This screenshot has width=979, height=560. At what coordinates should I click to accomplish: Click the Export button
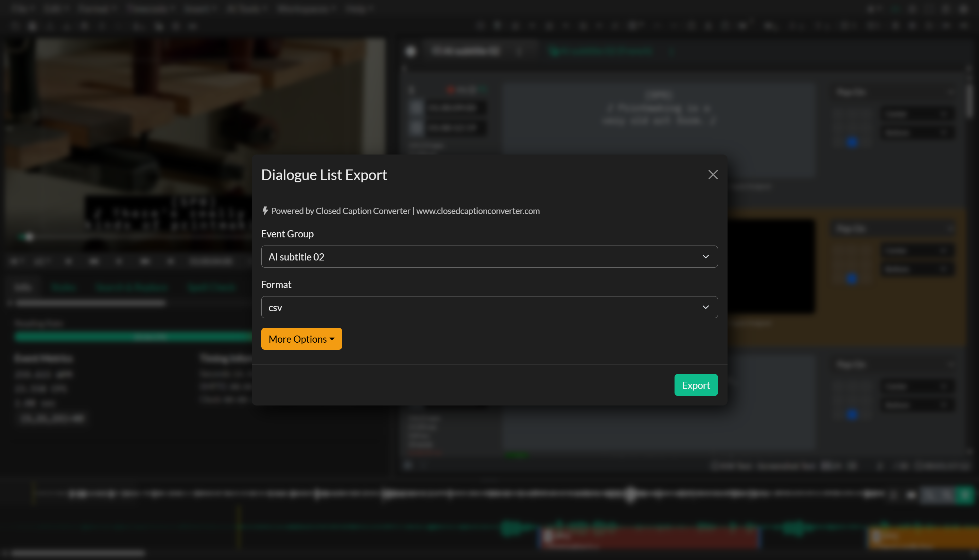click(696, 385)
